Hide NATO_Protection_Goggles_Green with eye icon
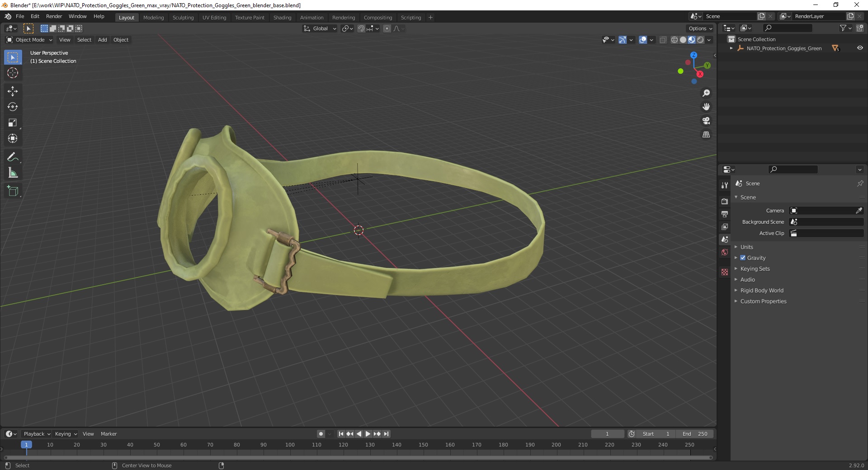868x470 pixels. pyautogui.click(x=860, y=48)
